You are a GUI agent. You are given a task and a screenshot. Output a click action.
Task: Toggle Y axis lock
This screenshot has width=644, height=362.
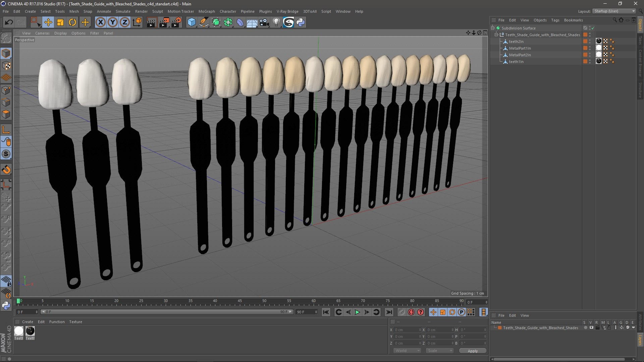113,22
